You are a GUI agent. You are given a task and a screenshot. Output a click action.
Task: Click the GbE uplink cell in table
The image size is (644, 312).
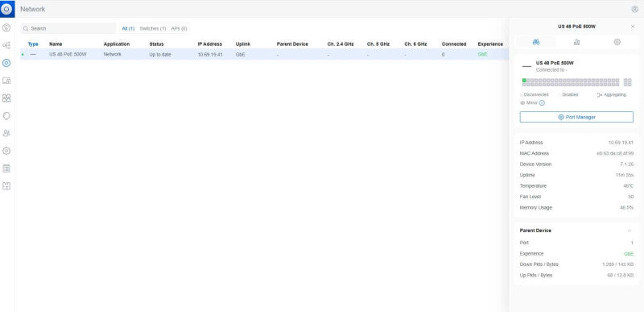pyautogui.click(x=240, y=54)
